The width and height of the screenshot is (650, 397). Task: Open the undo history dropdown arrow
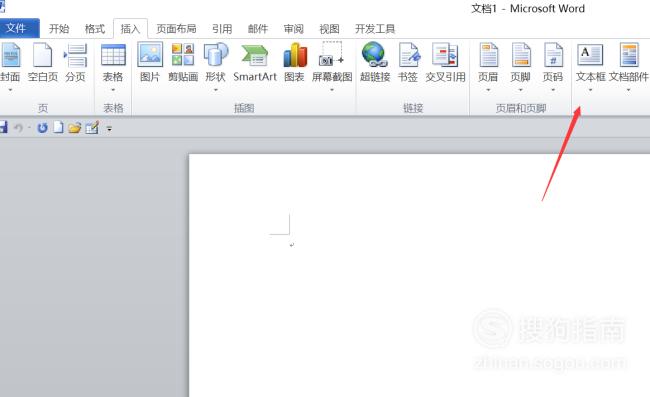tap(29, 128)
